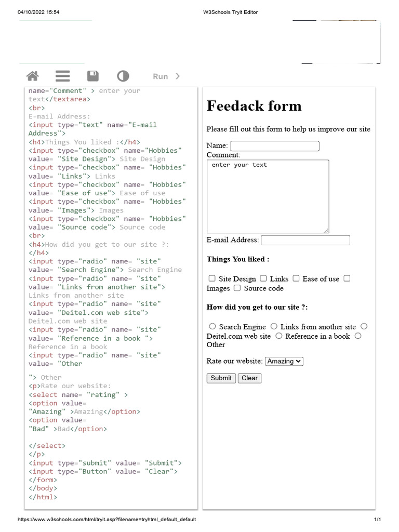Open the hamburger menu icon
Screen dimensions: 399x532
click(x=63, y=76)
